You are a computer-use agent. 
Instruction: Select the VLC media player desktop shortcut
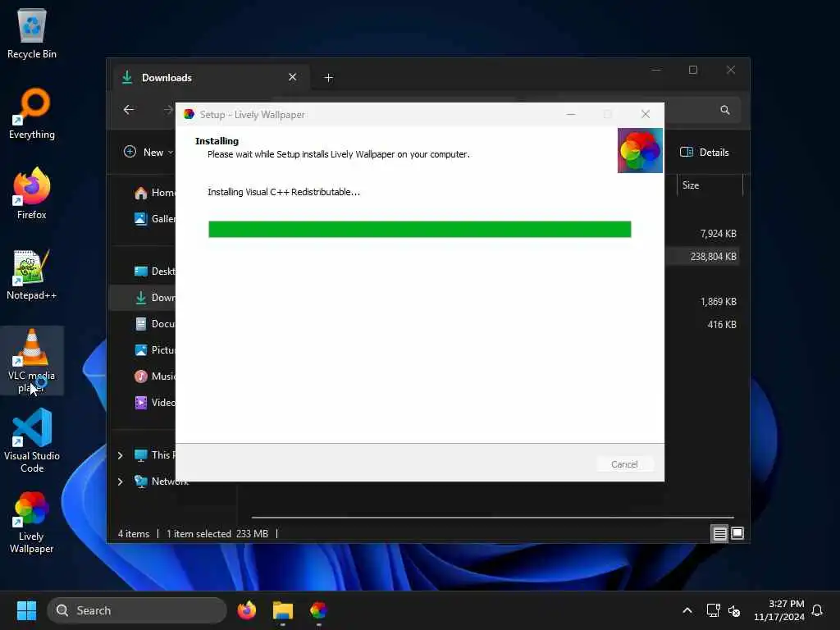[32, 361]
